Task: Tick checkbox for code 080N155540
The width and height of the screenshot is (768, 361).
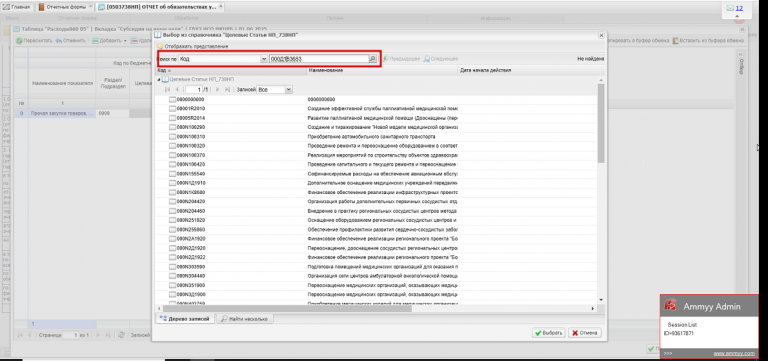Action: pos(172,173)
